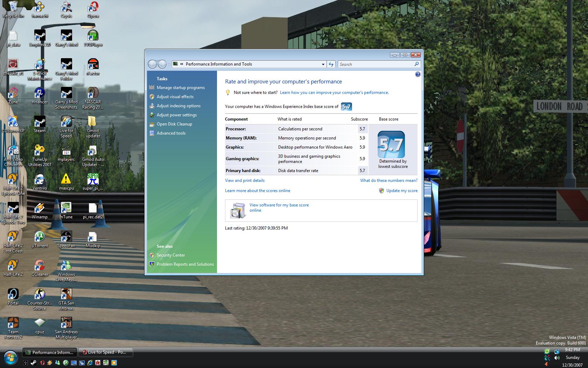Open the volume speaker tray icon
The image size is (588, 368).
[x=557, y=358]
